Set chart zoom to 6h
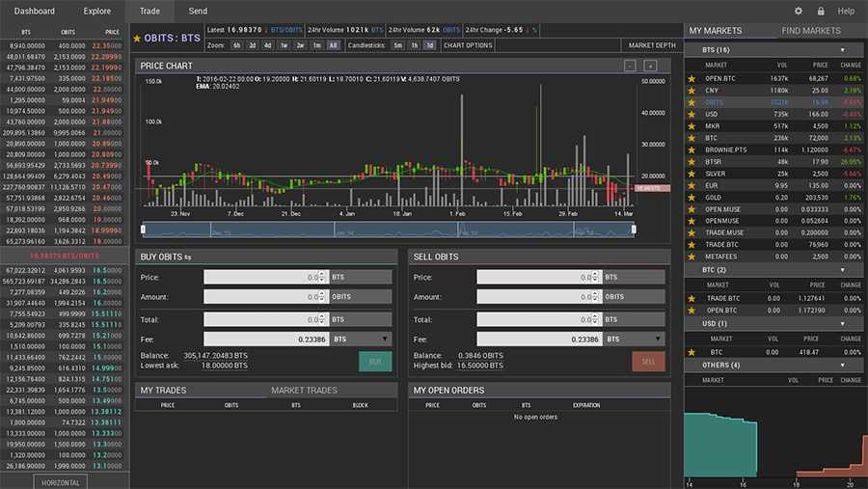 (x=237, y=45)
